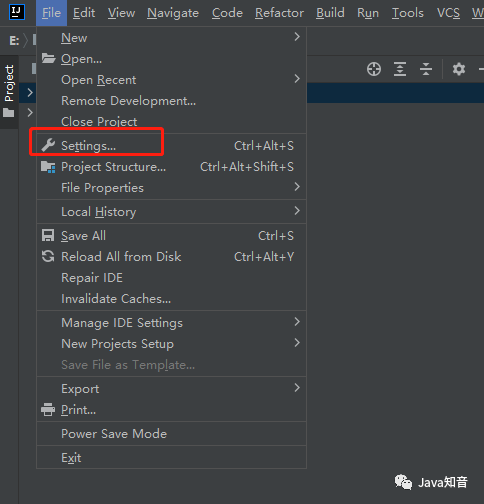The height and width of the screenshot is (504, 484).
Task: Open Settings... from the File menu
Action: [x=171, y=146]
